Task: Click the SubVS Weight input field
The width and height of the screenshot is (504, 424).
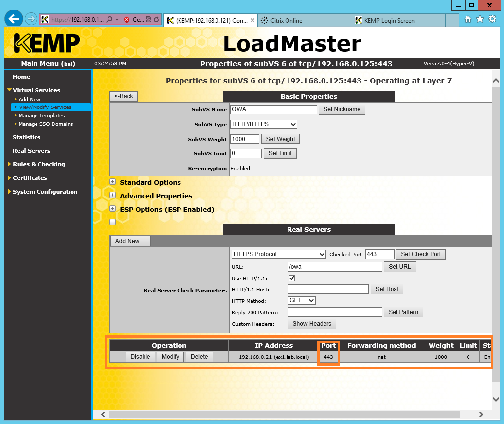Action: (245, 139)
